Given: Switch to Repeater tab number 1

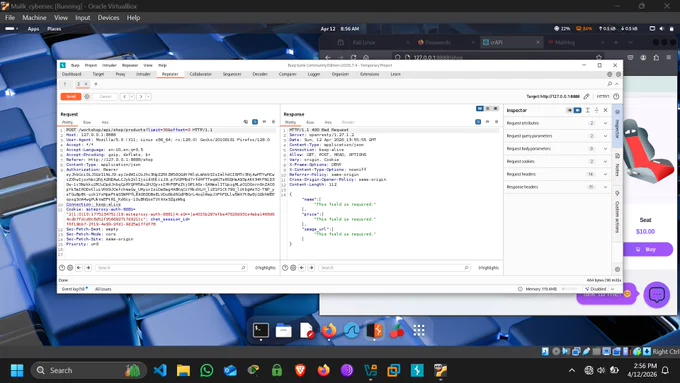Looking at the screenshot, I should [x=65, y=84].
